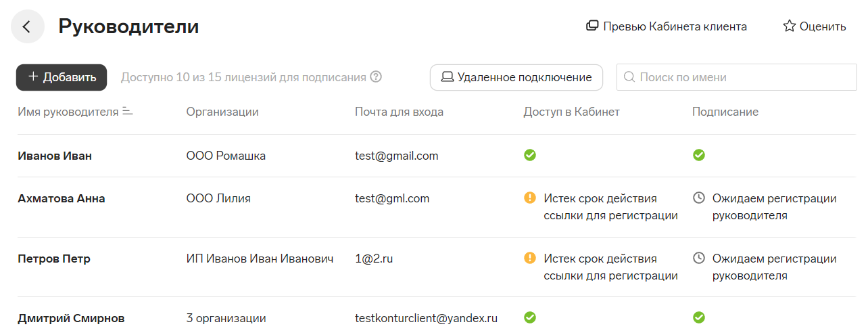Open Ахматова Анна manager record

click(62, 198)
